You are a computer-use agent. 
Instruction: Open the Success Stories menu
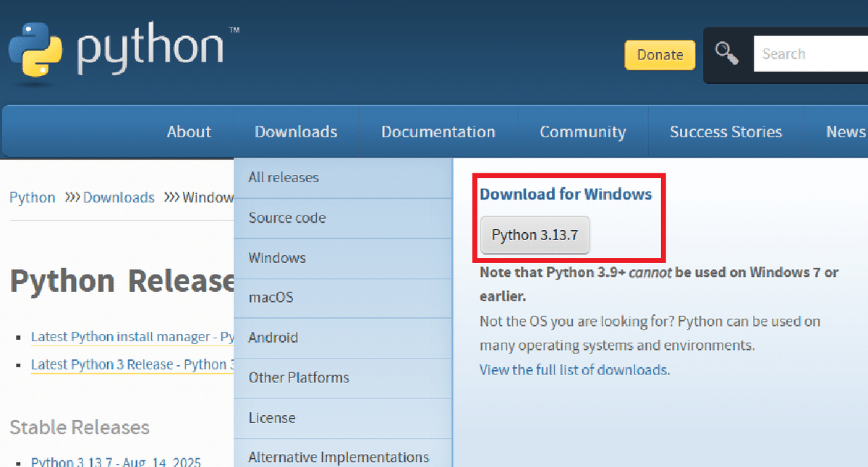pos(726,132)
